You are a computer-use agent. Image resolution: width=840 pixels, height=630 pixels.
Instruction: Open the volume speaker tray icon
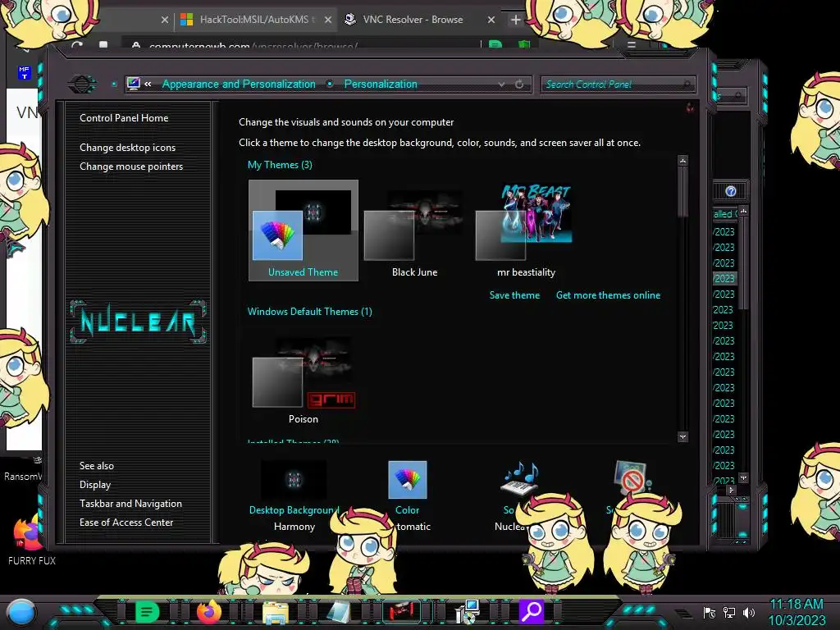(749, 612)
